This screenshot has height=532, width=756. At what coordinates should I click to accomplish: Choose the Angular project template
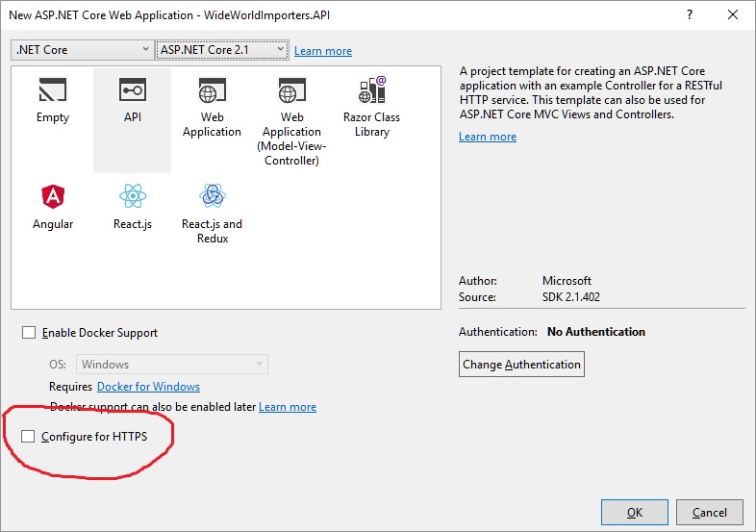[53, 197]
